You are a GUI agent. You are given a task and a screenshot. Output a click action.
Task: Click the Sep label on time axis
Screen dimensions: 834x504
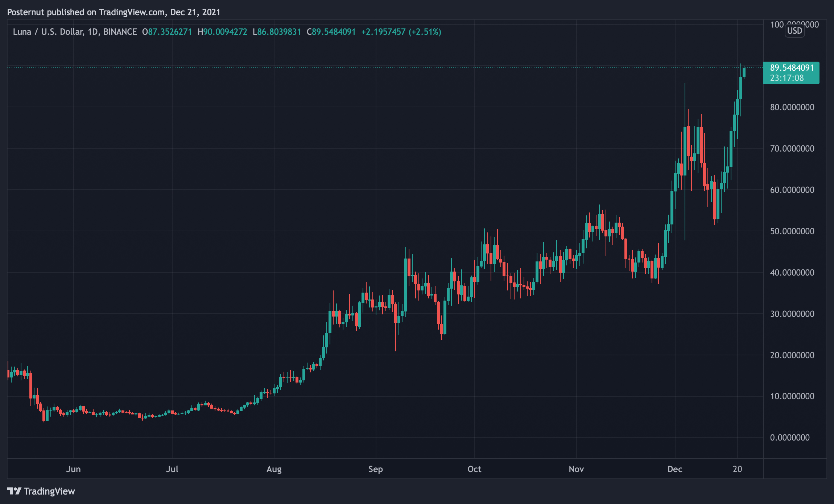pos(376,469)
